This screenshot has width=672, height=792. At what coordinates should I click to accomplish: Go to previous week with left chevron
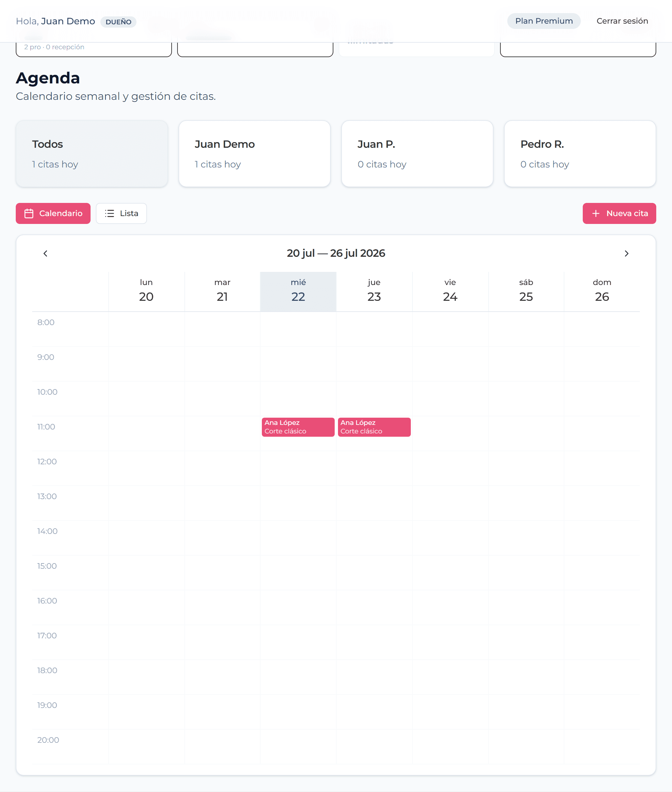point(45,253)
